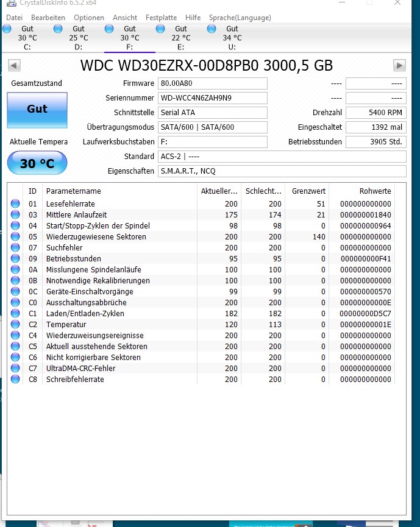The image size is (420, 527).
Task: Click the CrystalDiskInfo title bar app icon
Action: (x=12, y=2)
